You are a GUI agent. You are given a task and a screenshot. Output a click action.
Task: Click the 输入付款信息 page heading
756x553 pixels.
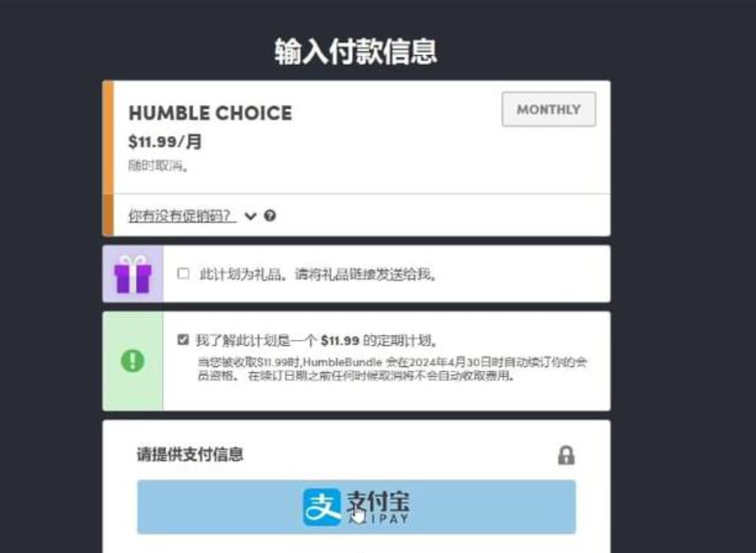356,52
